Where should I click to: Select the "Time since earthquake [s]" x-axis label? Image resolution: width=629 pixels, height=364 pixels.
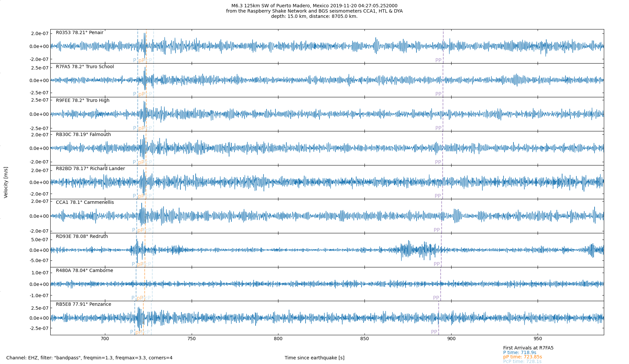(x=314, y=358)
